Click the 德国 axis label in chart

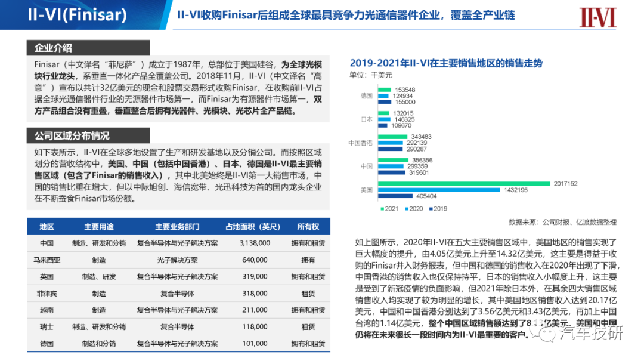366,96
